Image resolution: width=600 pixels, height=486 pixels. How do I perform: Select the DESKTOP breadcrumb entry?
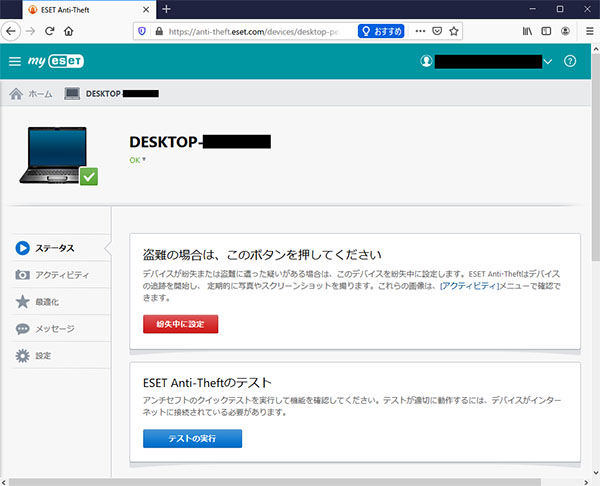click(122, 94)
